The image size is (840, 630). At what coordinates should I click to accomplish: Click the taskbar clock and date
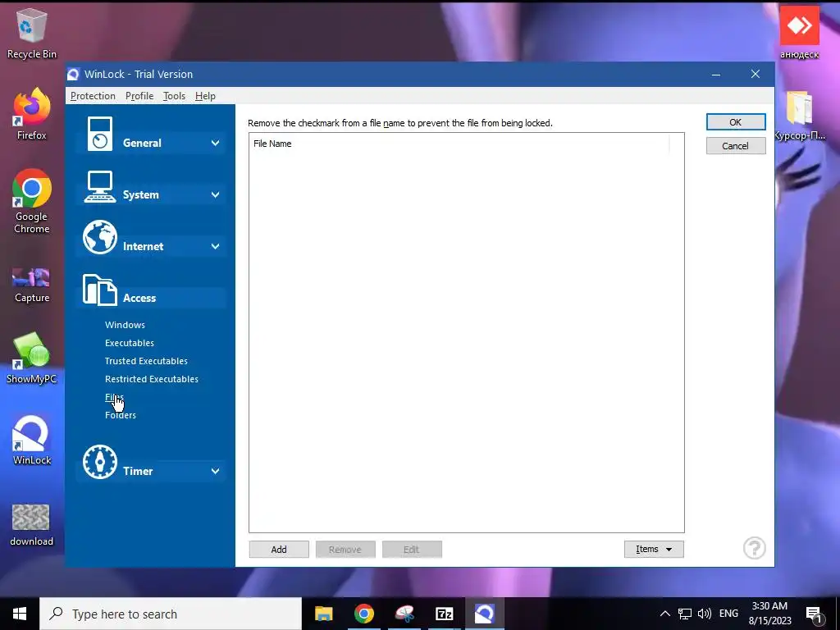[769, 614]
